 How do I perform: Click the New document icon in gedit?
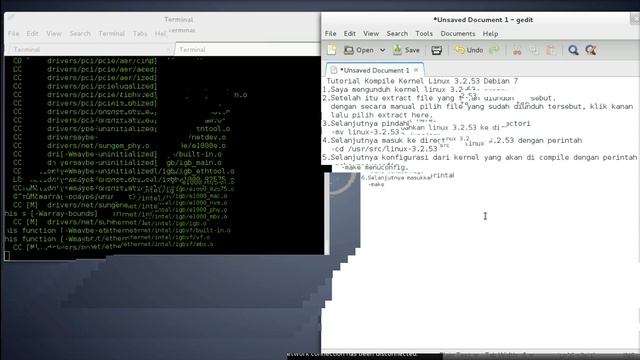[332, 50]
